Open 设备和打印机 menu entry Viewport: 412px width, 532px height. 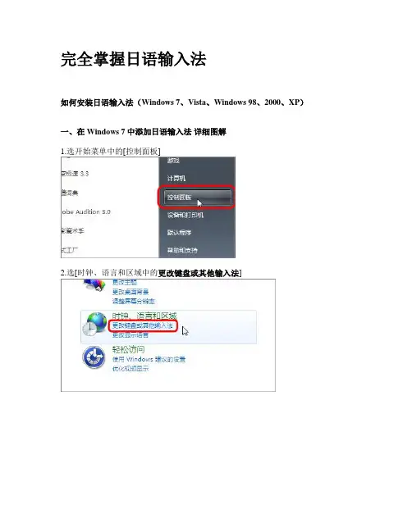[x=185, y=215]
